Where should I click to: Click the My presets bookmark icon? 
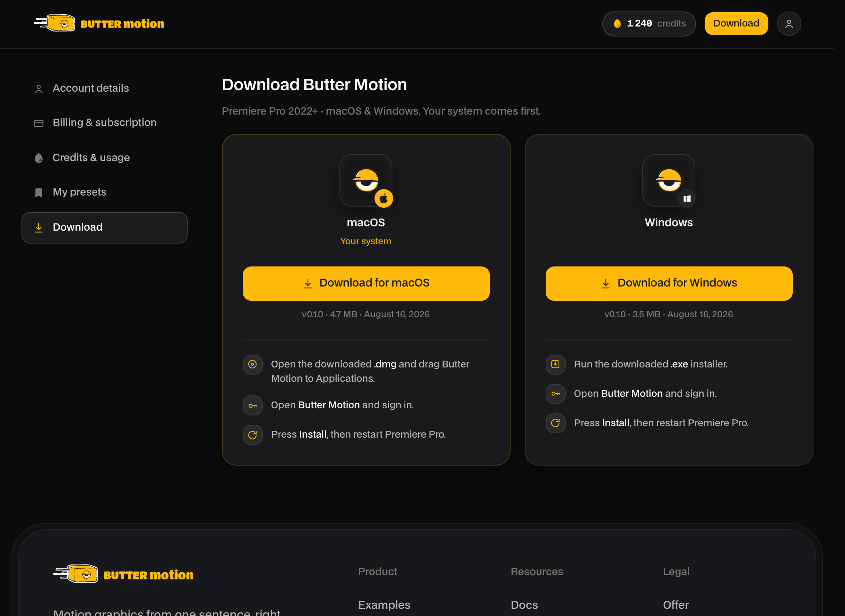point(39,192)
